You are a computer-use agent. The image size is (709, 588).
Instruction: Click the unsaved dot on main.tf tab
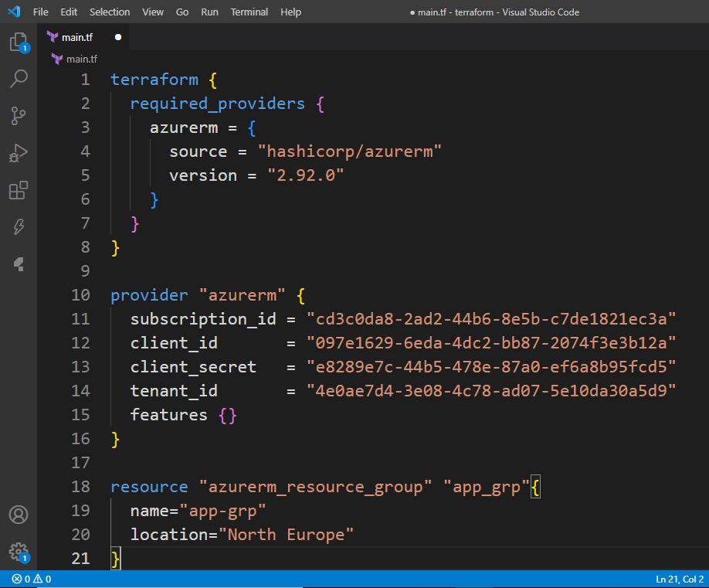(x=118, y=36)
